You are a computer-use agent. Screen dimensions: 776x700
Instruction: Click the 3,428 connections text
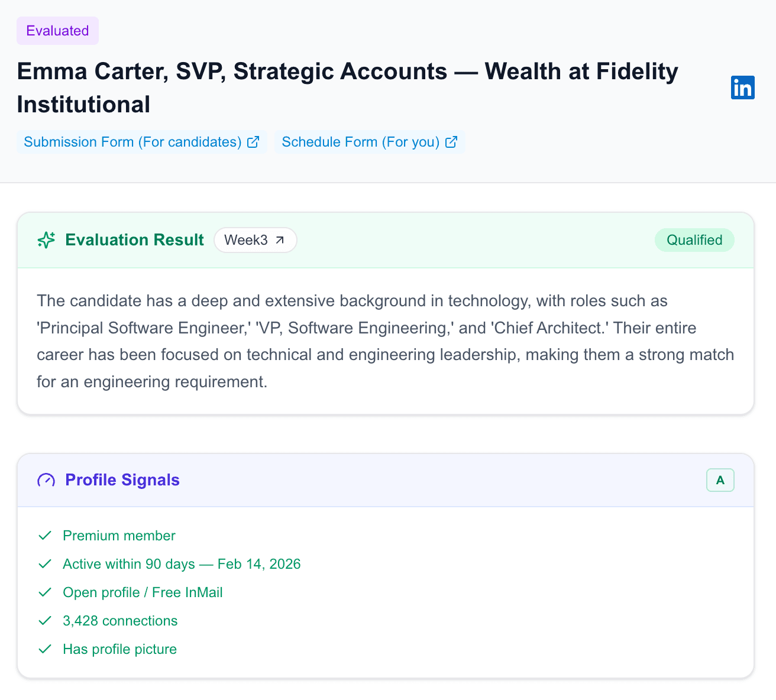(x=121, y=621)
